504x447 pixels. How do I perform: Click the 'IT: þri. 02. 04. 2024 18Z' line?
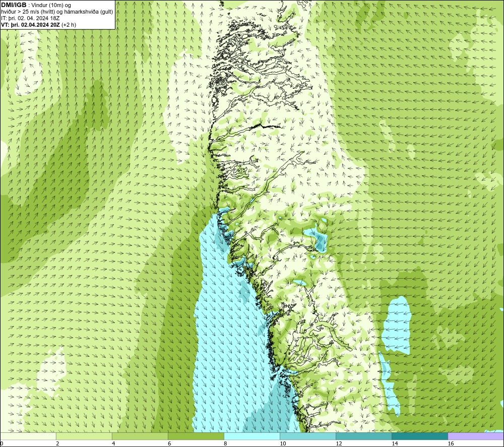click(x=30, y=18)
